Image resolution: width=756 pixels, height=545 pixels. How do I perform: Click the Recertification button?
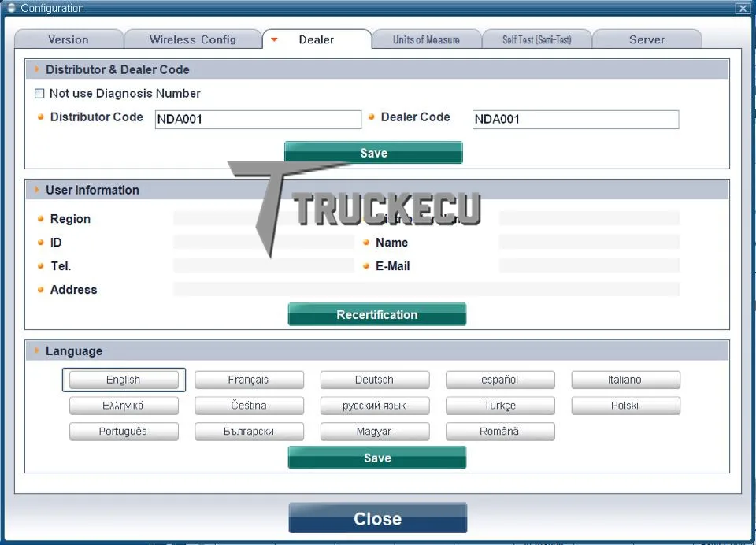click(x=377, y=314)
